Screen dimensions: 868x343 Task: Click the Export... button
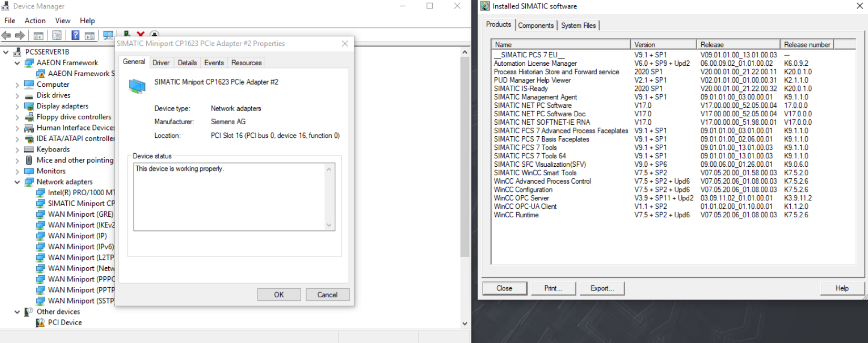[x=602, y=288]
